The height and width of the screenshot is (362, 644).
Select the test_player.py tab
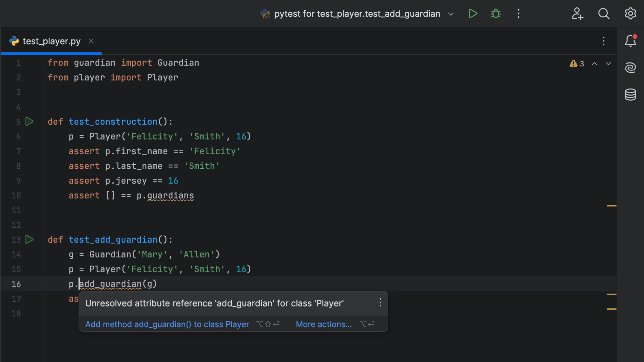51,41
